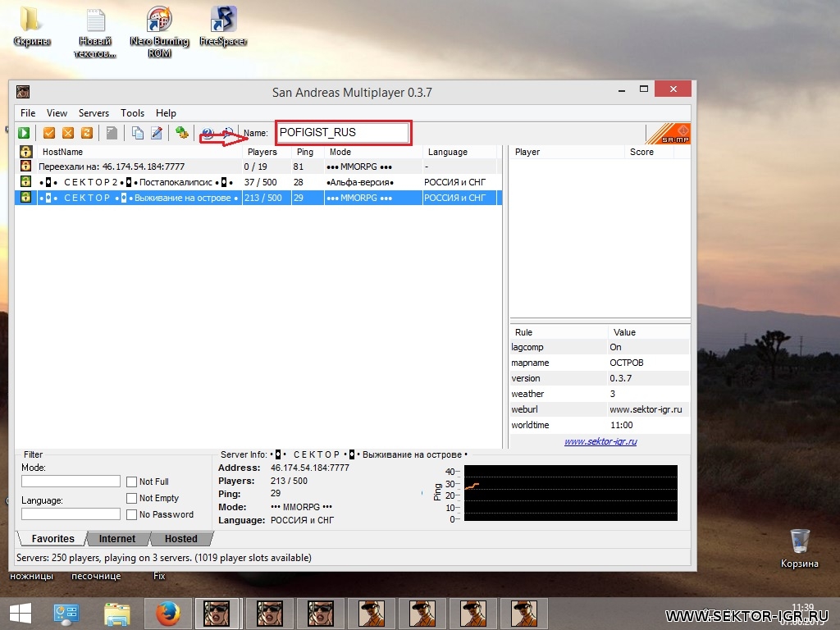Click the lock icon column header

pos(25,152)
